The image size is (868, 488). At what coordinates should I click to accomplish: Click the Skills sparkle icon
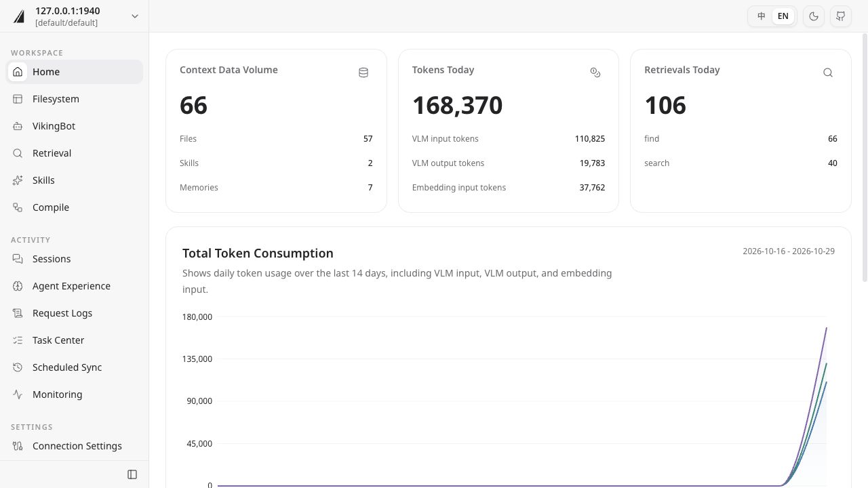click(18, 180)
